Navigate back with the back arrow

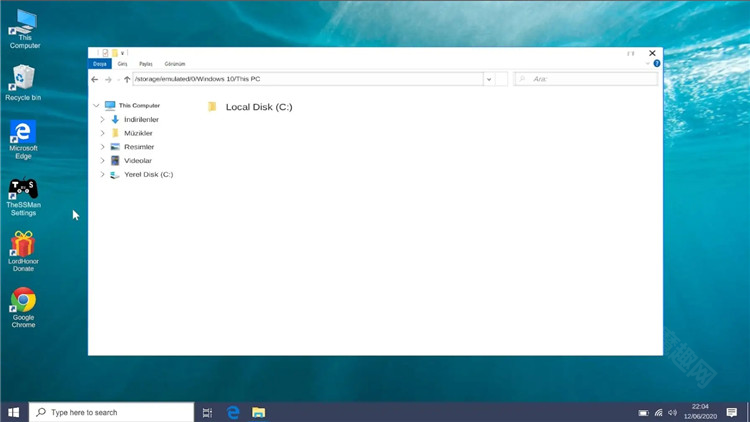(x=95, y=79)
